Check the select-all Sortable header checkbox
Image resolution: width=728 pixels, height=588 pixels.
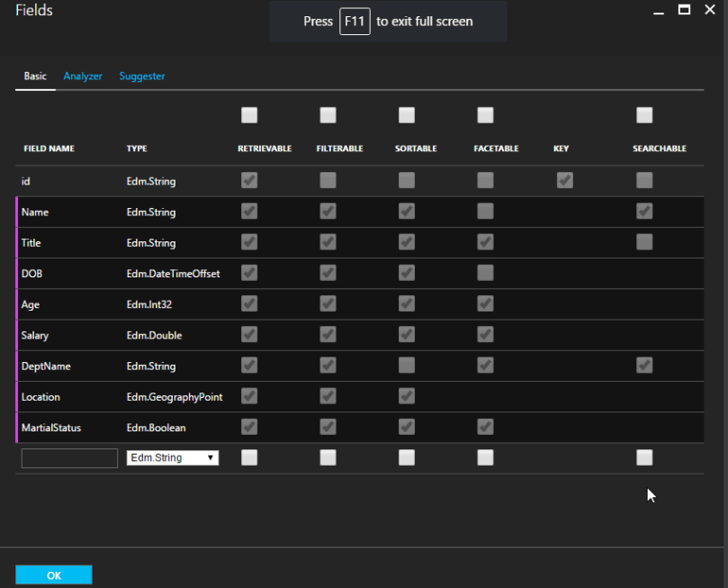[x=407, y=115]
